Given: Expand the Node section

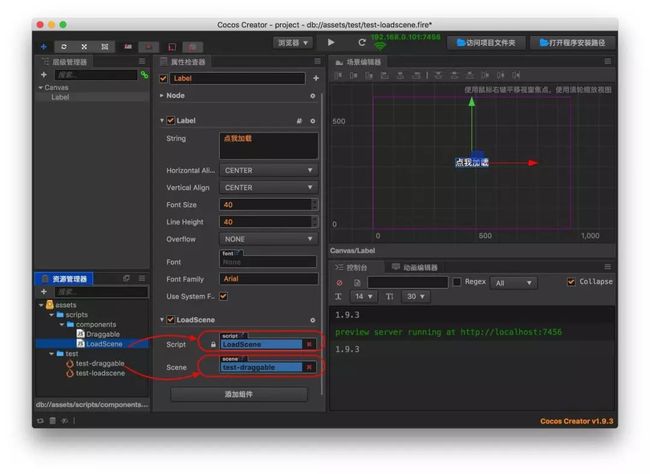Looking at the screenshot, I should point(162,95).
